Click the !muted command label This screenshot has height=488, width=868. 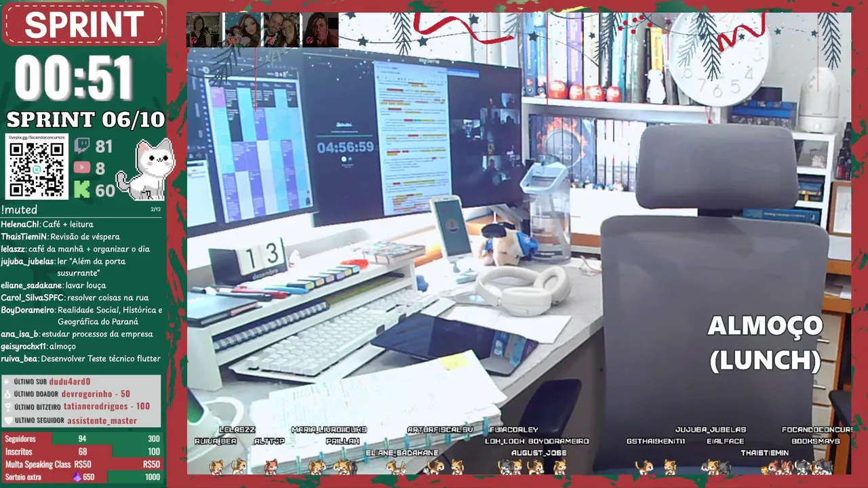[19, 210]
